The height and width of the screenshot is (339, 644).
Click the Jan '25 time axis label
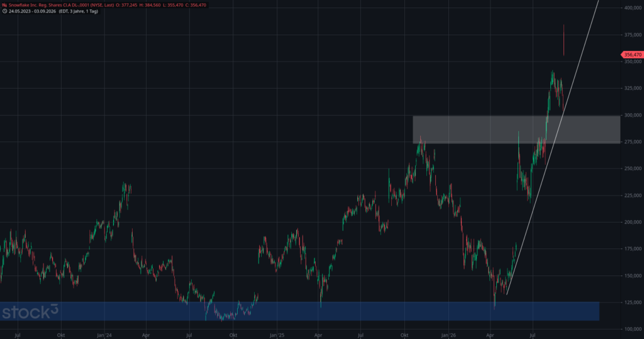(x=277, y=335)
